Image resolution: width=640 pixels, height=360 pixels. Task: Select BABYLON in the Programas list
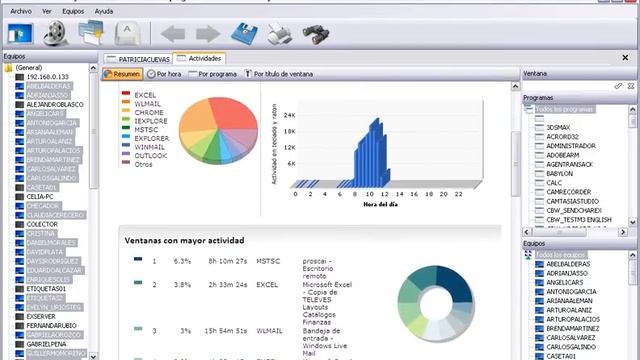(560, 174)
